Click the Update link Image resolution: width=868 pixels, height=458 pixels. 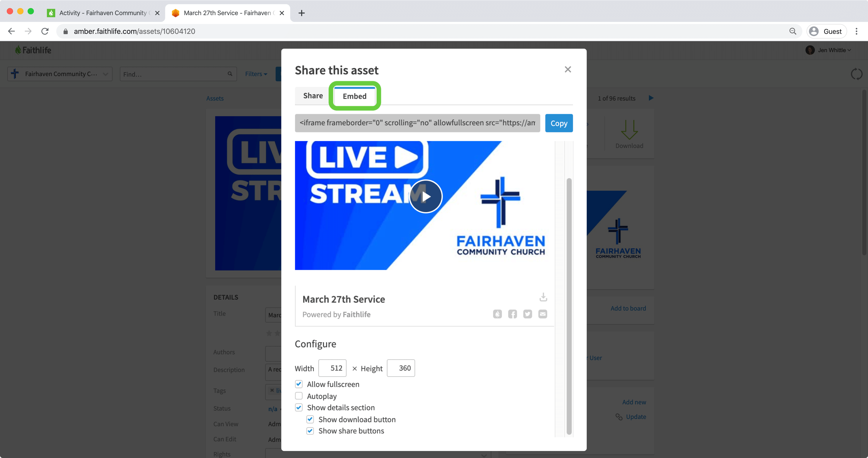point(636,417)
